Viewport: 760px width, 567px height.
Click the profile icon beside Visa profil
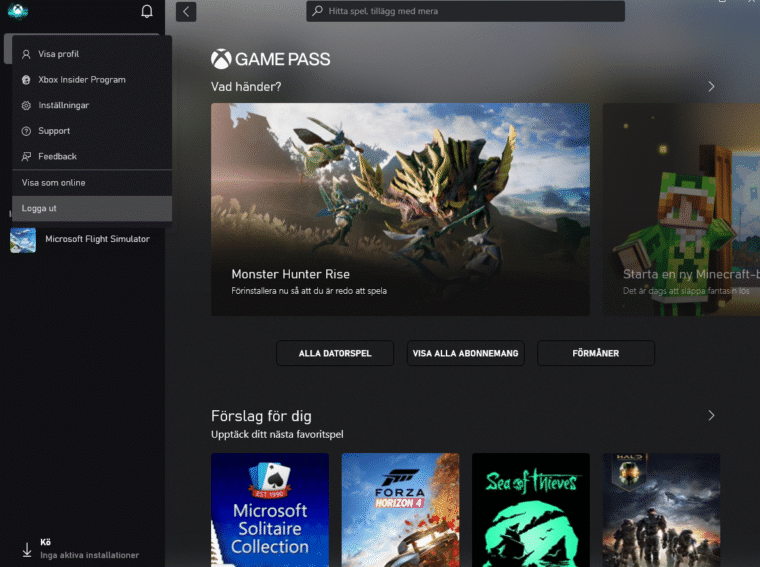pyautogui.click(x=26, y=54)
